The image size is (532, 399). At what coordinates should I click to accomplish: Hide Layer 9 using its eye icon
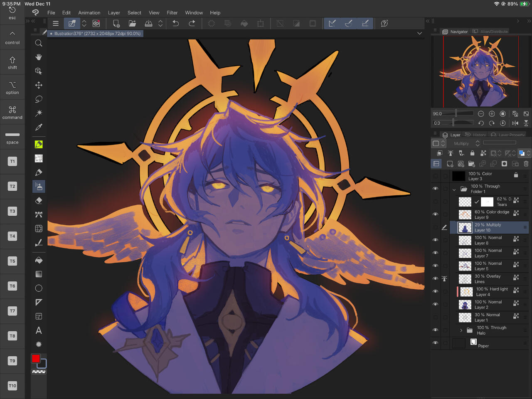click(435, 214)
